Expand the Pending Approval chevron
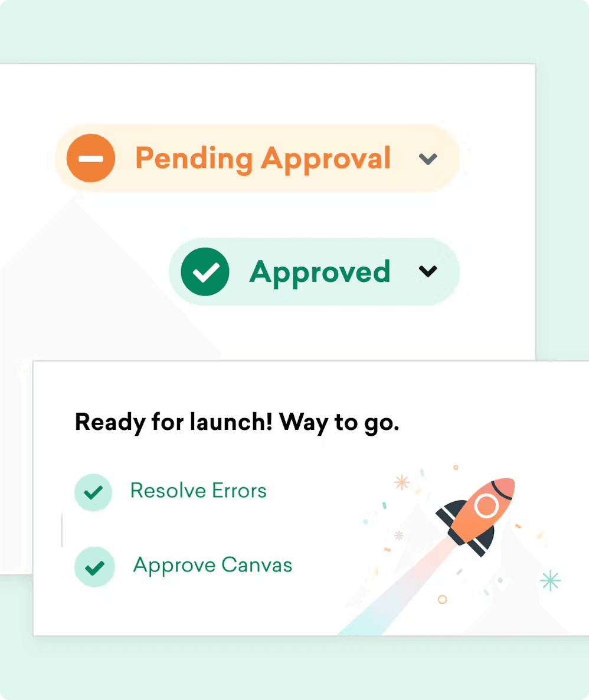 pyautogui.click(x=428, y=159)
